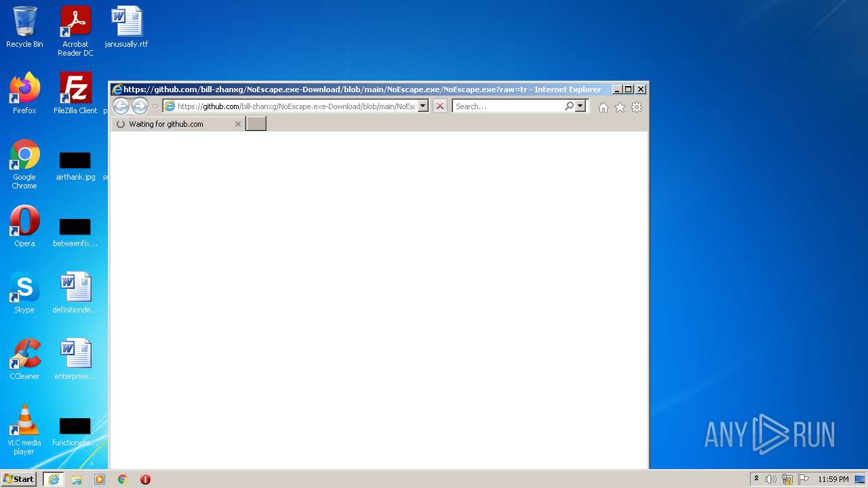Viewport: 868px width, 488px height.
Task: Click the Internet Explorer Back arrow button
Action: 121,106
